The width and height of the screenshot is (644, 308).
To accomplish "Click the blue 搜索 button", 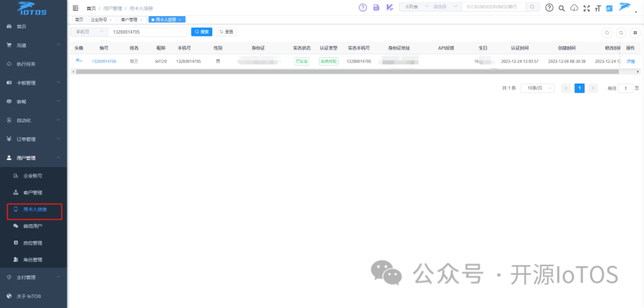I will point(202,32).
